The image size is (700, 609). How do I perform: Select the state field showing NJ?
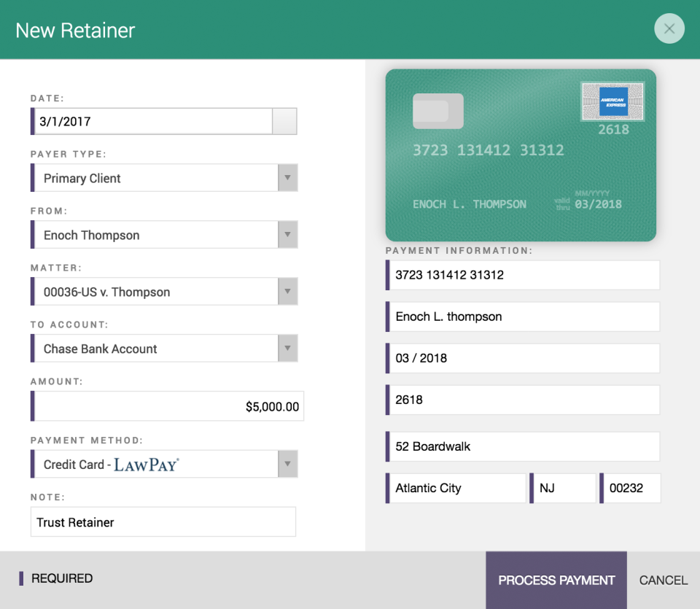coord(563,488)
